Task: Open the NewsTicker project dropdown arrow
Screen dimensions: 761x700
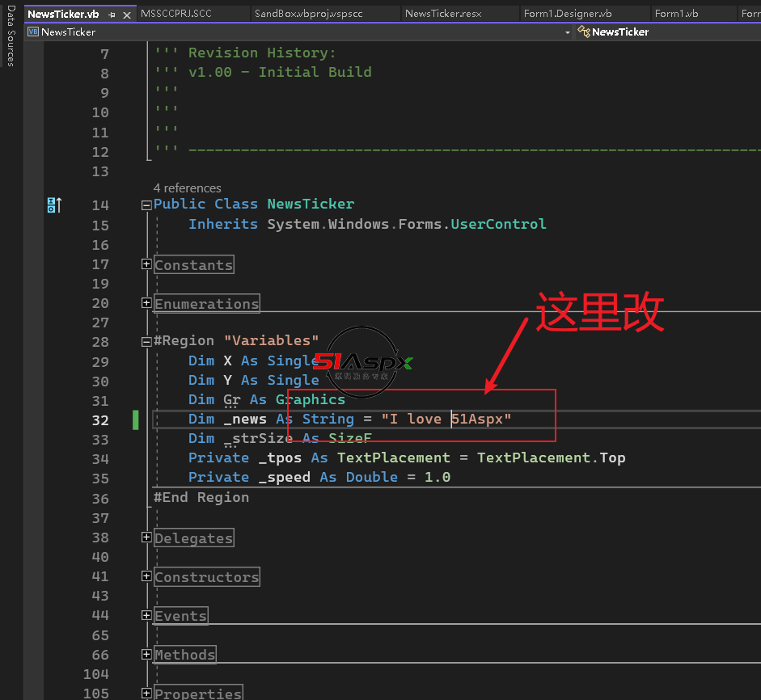Action: tap(568, 32)
